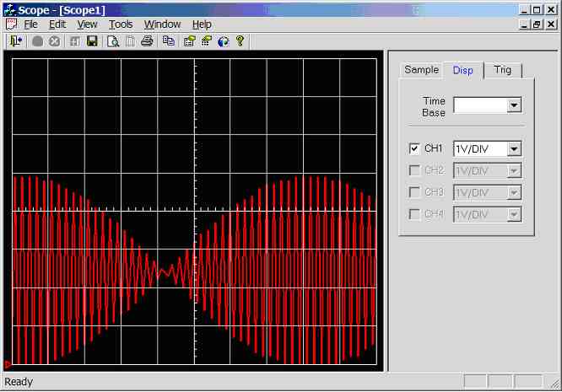This screenshot has width=562, height=392.
Task: Uncheck the CH1 channel checkbox
Action: (414, 148)
